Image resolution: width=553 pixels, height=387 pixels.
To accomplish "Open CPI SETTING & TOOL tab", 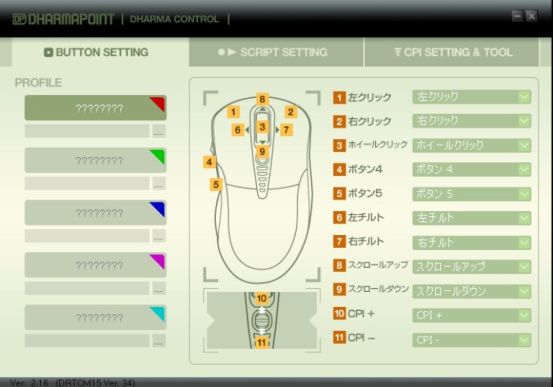I will pyautogui.click(x=452, y=52).
